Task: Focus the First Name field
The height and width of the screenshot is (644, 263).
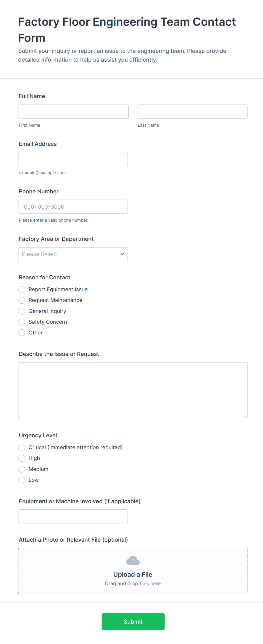Action: (x=73, y=111)
